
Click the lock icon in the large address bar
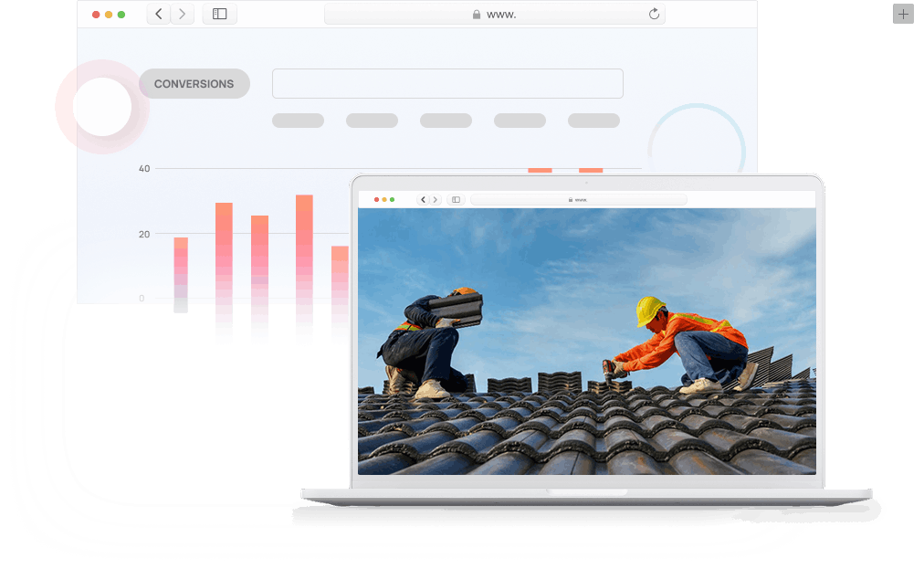point(476,15)
